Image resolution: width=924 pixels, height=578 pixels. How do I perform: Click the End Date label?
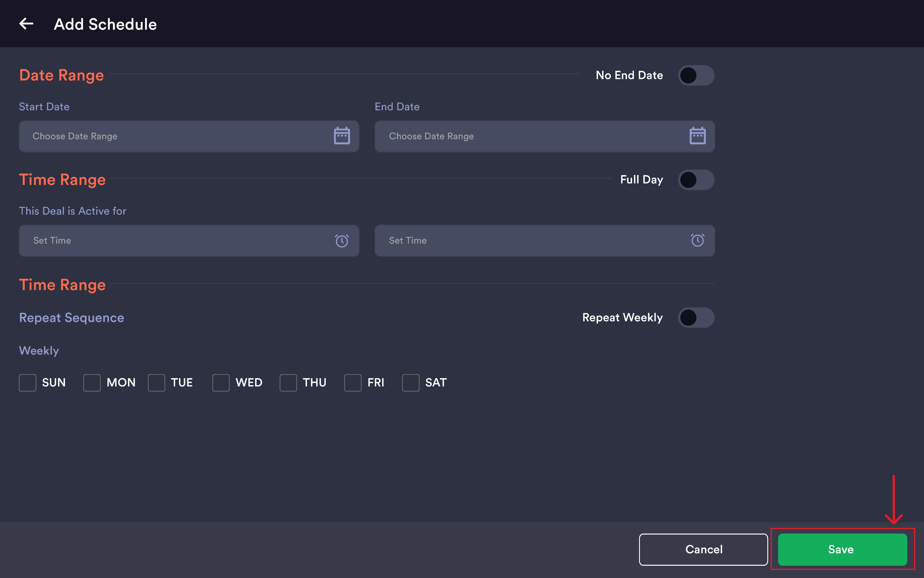[x=397, y=107]
